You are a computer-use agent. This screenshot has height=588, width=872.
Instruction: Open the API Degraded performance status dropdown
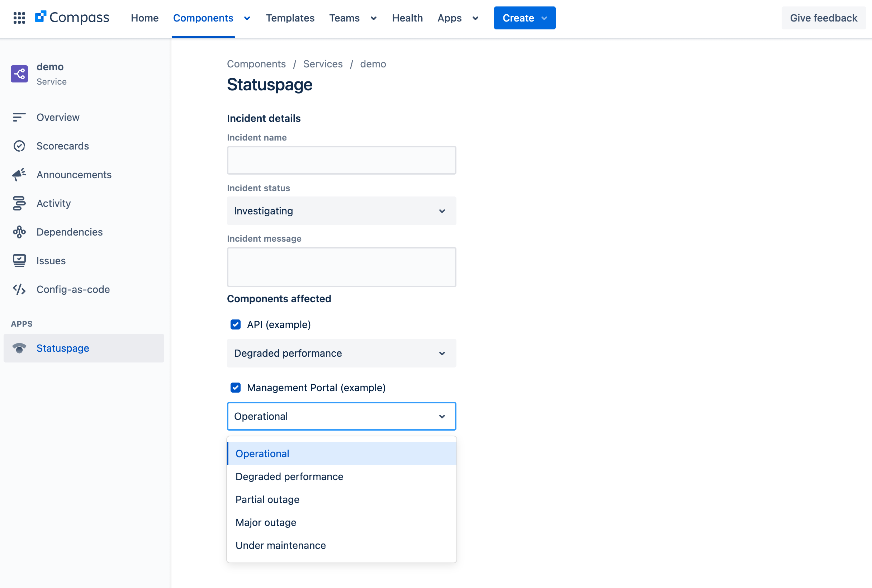tap(341, 353)
